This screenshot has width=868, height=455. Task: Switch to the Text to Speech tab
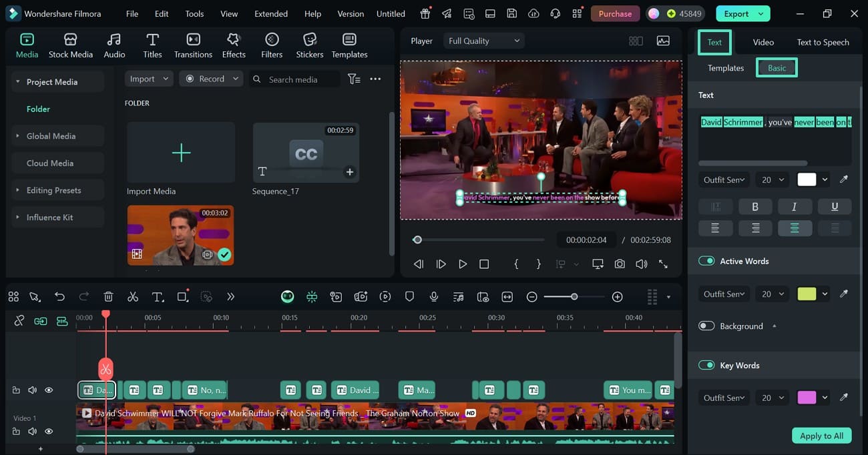pyautogui.click(x=823, y=42)
